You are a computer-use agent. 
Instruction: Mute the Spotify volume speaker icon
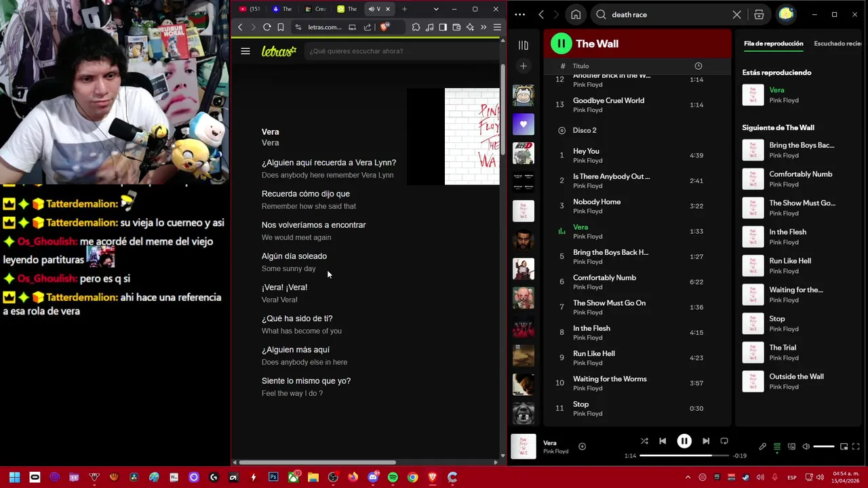pyautogui.click(x=806, y=447)
